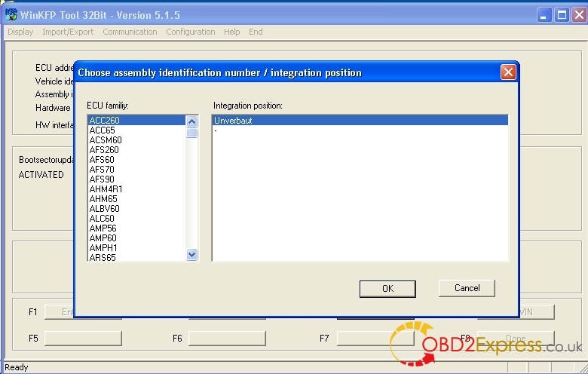Viewport: 588px width, 374px height.
Task: Select AHM4R1 ECU family
Action: [106, 189]
